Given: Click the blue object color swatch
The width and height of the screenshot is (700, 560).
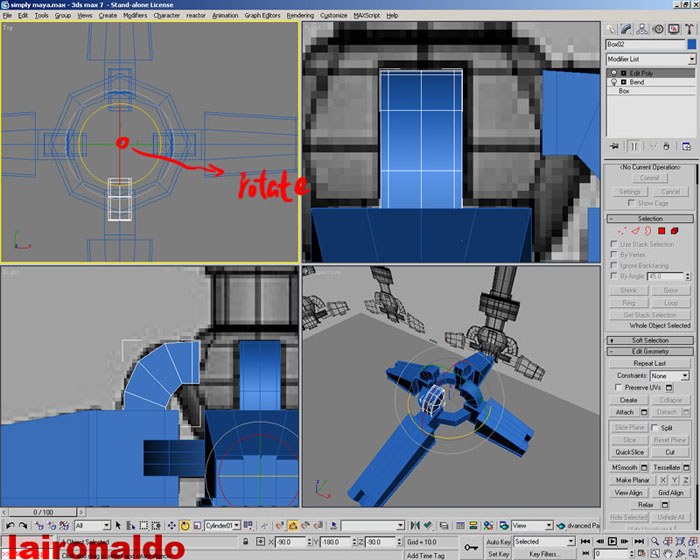Looking at the screenshot, I should pos(691,45).
